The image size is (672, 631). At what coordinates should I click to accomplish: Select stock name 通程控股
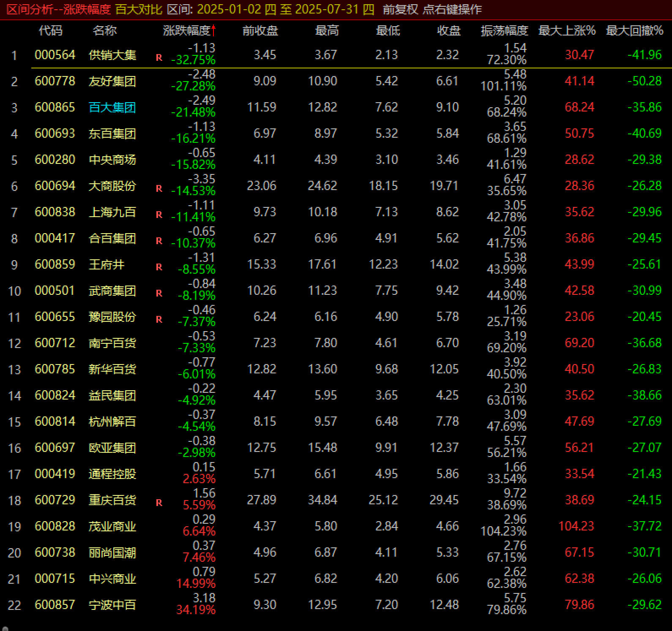(112, 474)
